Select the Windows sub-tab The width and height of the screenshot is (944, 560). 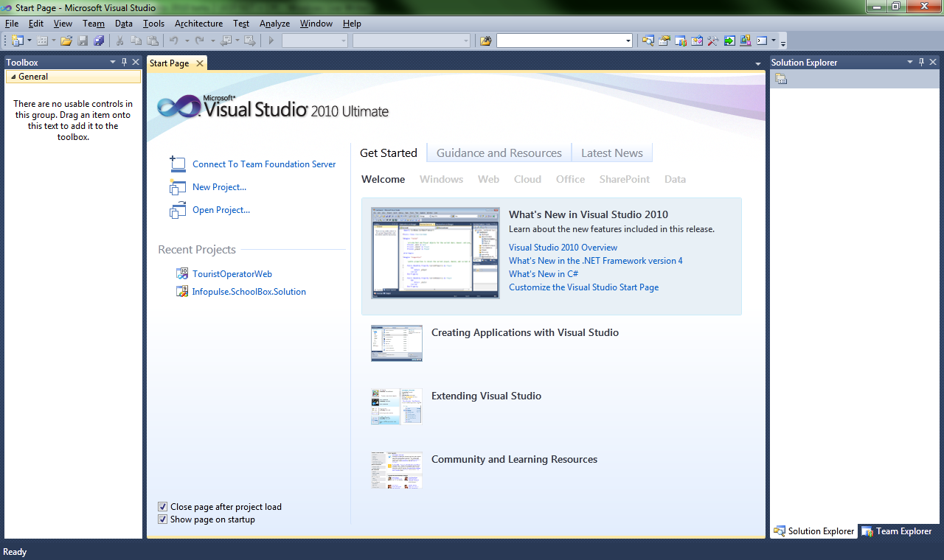point(441,179)
